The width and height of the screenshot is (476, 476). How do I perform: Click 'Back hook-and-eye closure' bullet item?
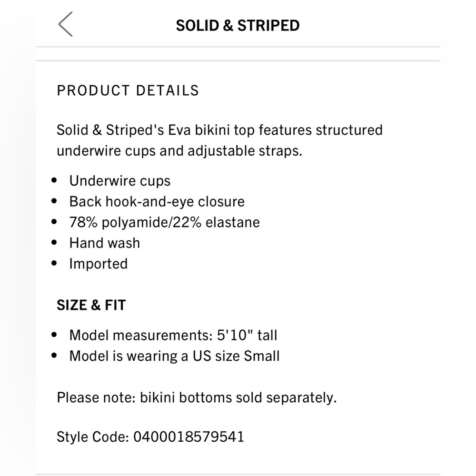point(157,201)
